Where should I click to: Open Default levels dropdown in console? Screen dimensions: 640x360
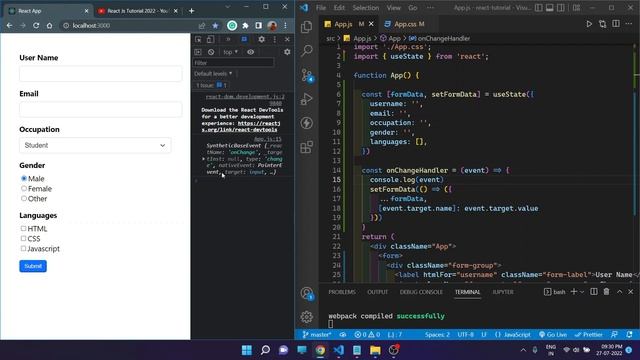point(213,73)
